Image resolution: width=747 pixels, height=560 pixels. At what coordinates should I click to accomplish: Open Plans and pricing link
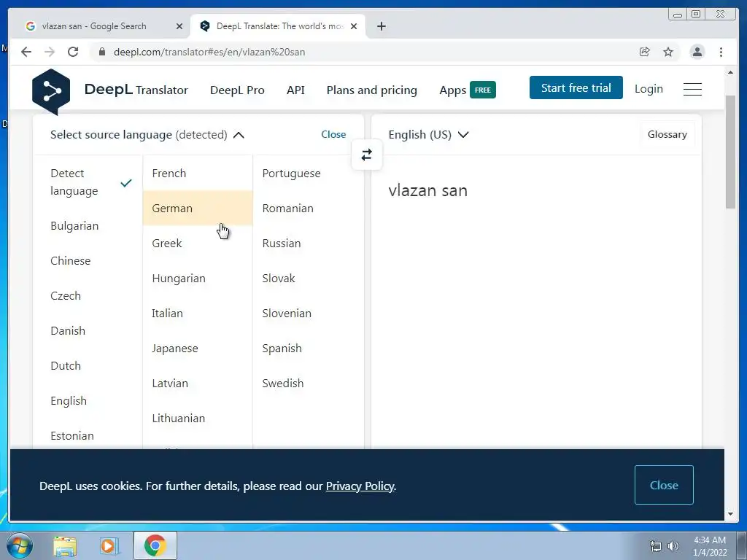click(x=371, y=90)
